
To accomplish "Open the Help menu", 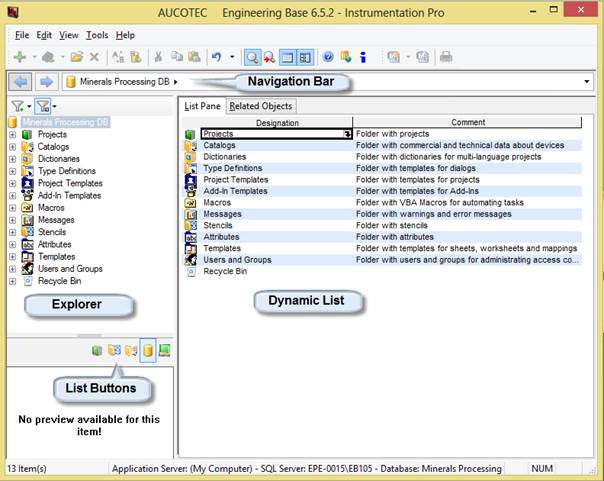I will (x=125, y=35).
